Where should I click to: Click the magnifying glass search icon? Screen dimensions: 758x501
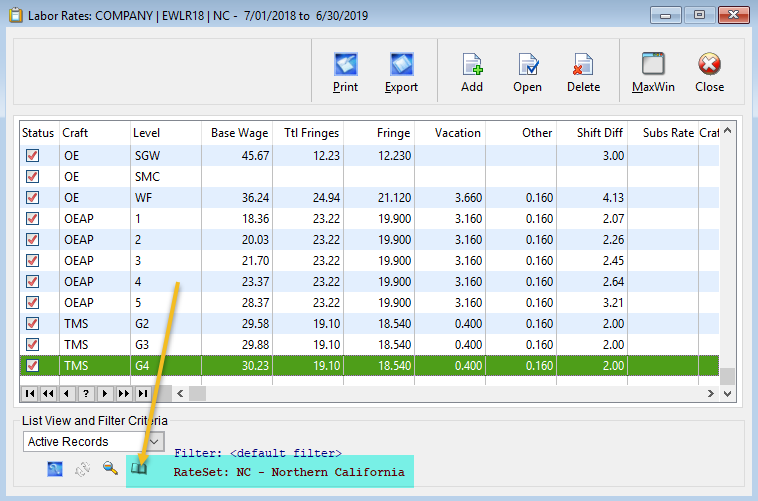point(110,468)
